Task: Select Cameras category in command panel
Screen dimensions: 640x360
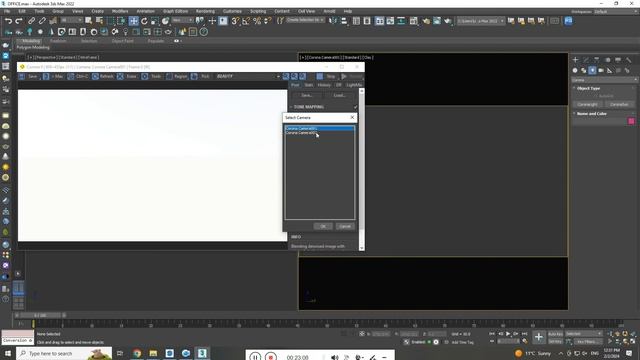Action: pos(601,70)
